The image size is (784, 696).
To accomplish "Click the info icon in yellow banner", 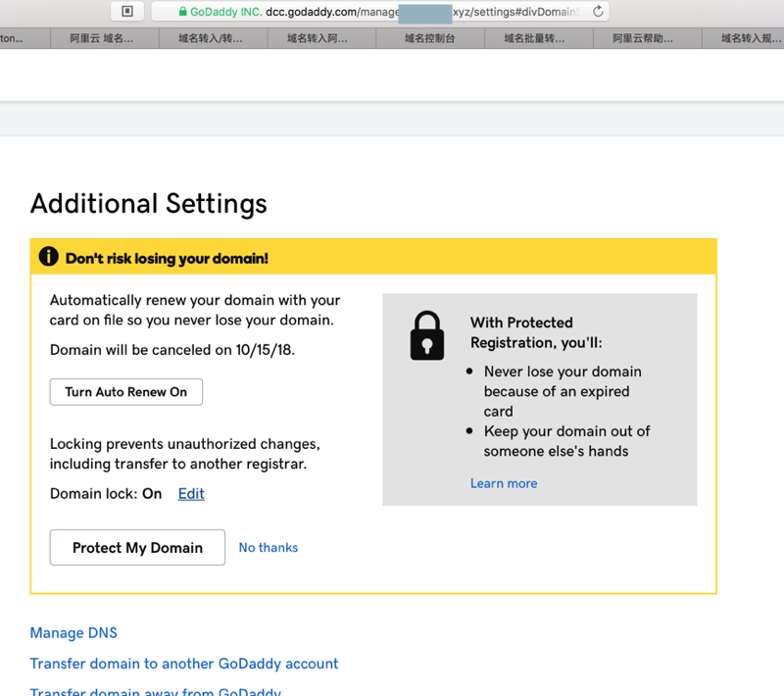I will pos(48,257).
